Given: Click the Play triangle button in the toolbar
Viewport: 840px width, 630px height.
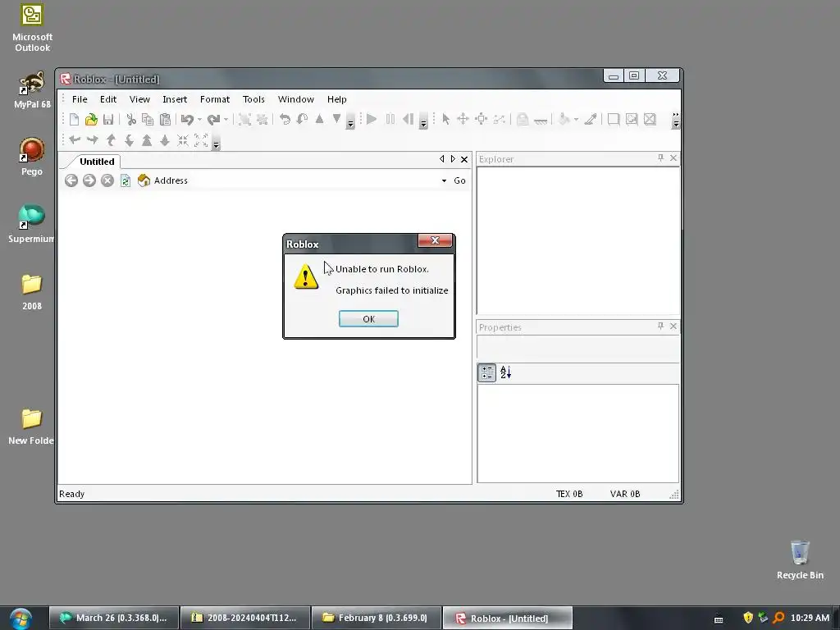Looking at the screenshot, I should 372,119.
